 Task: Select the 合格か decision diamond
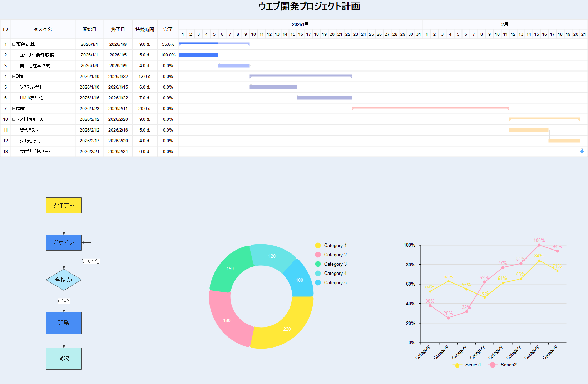click(x=64, y=280)
